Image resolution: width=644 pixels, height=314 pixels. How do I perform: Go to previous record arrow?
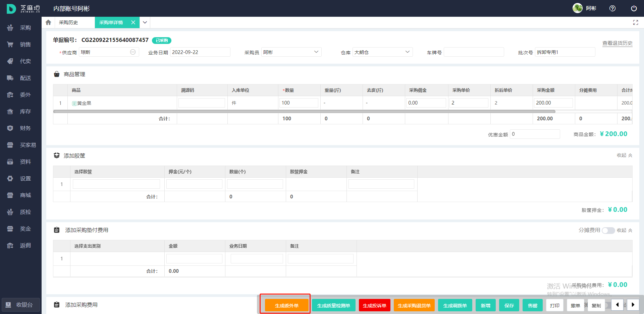coord(617,305)
